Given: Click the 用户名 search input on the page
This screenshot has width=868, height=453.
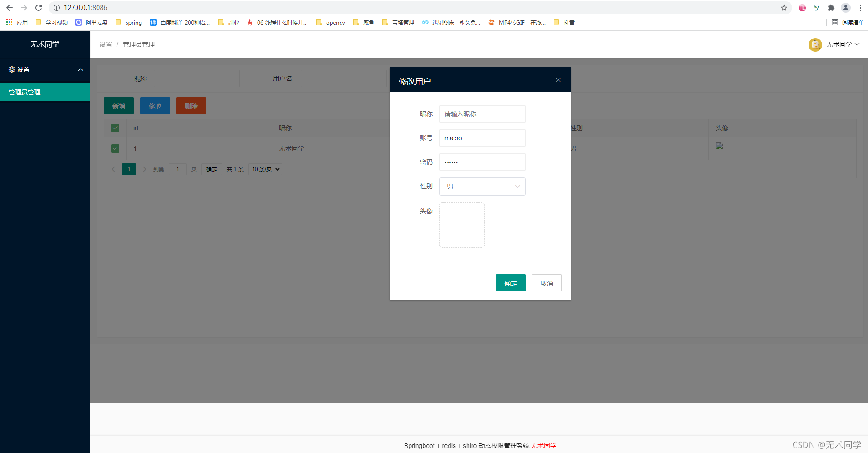Looking at the screenshot, I should point(344,79).
